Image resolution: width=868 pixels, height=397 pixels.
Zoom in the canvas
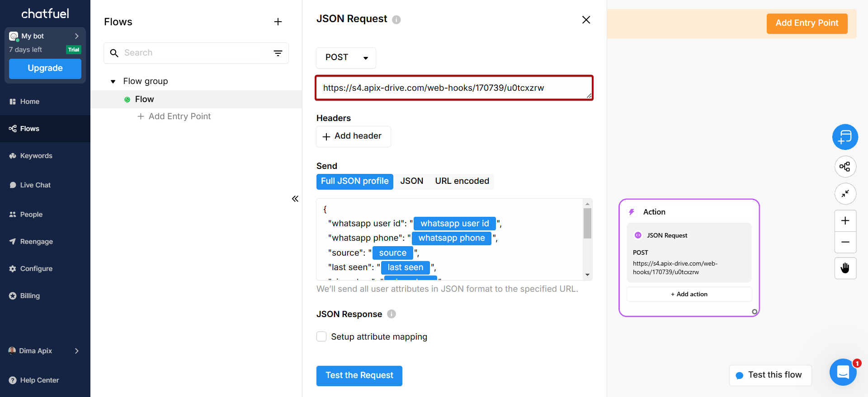pyautogui.click(x=845, y=221)
